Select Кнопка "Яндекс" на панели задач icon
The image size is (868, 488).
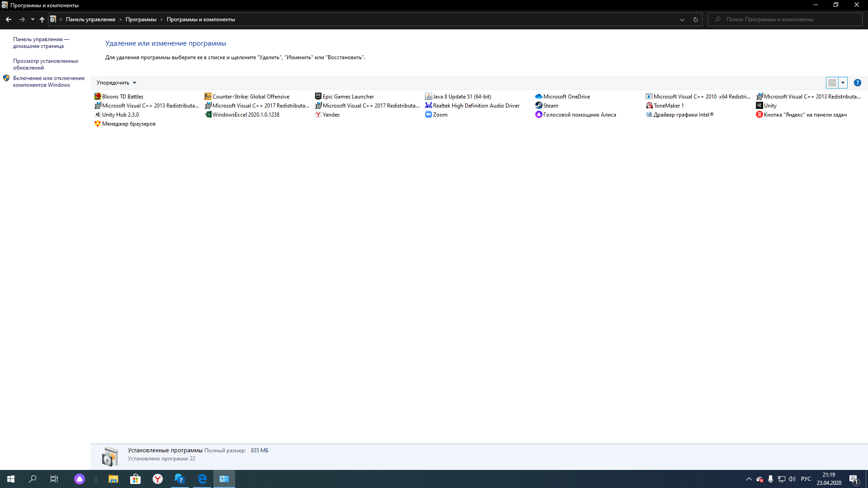coord(759,114)
